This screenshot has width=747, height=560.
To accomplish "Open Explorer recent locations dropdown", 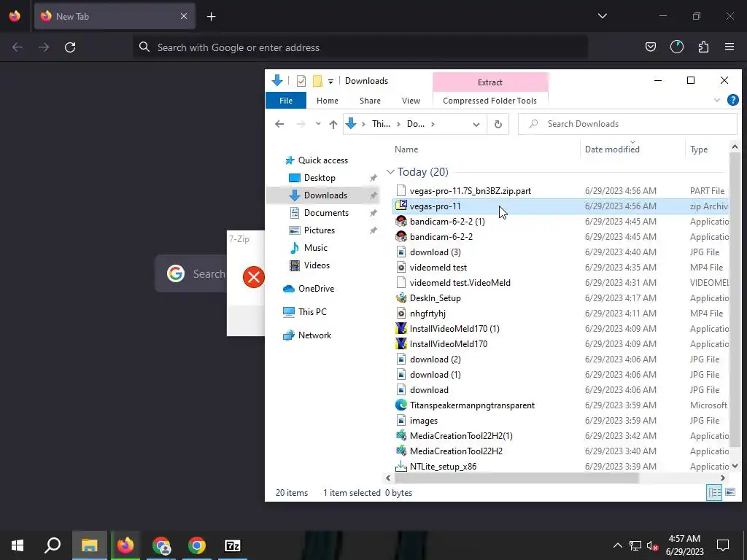I will point(318,124).
